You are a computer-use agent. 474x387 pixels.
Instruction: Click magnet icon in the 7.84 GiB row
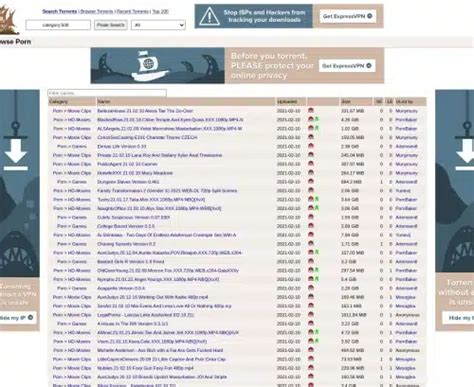click(311, 235)
